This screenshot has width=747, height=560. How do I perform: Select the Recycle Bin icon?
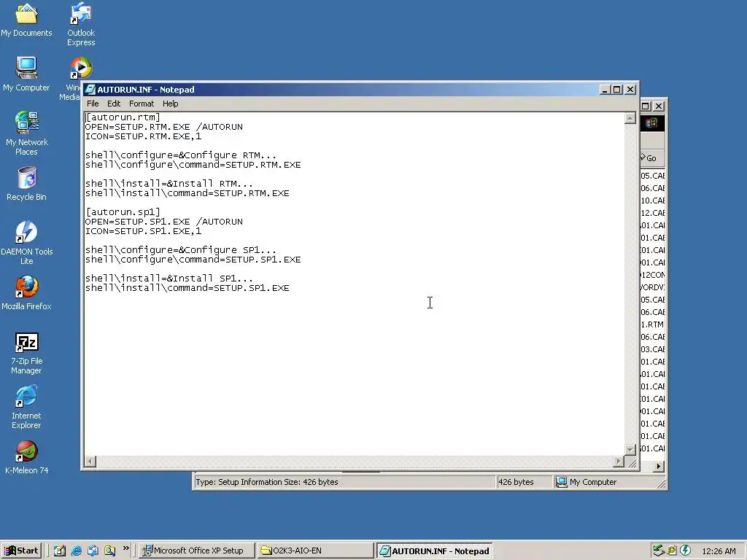[x=27, y=183]
